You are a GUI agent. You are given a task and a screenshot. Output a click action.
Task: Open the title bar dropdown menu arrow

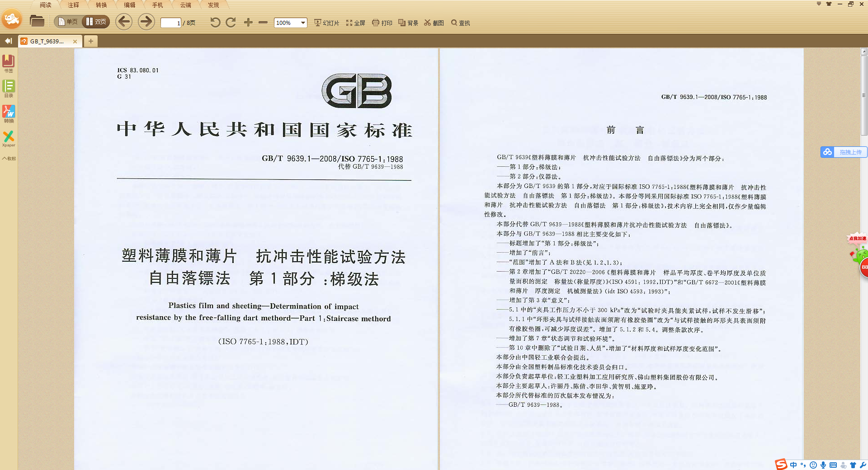click(x=819, y=4)
